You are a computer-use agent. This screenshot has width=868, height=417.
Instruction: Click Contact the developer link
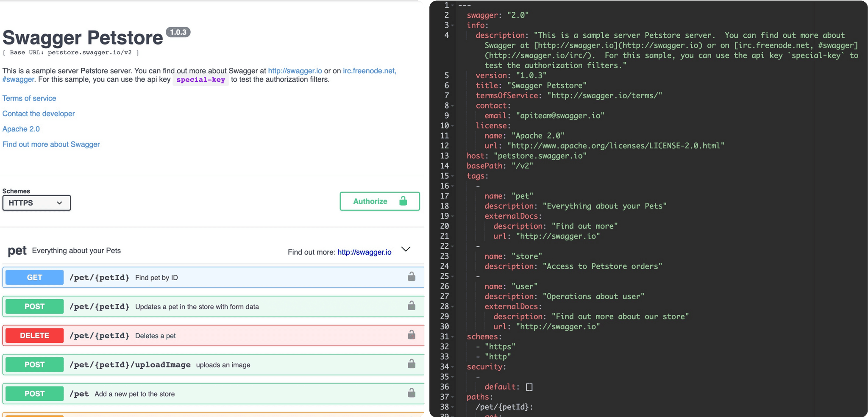(x=39, y=114)
